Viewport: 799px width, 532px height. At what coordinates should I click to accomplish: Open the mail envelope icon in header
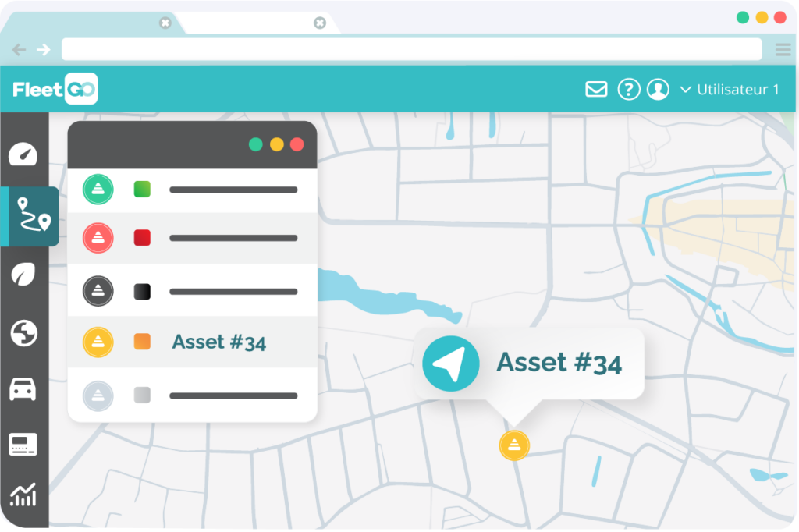(596, 89)
